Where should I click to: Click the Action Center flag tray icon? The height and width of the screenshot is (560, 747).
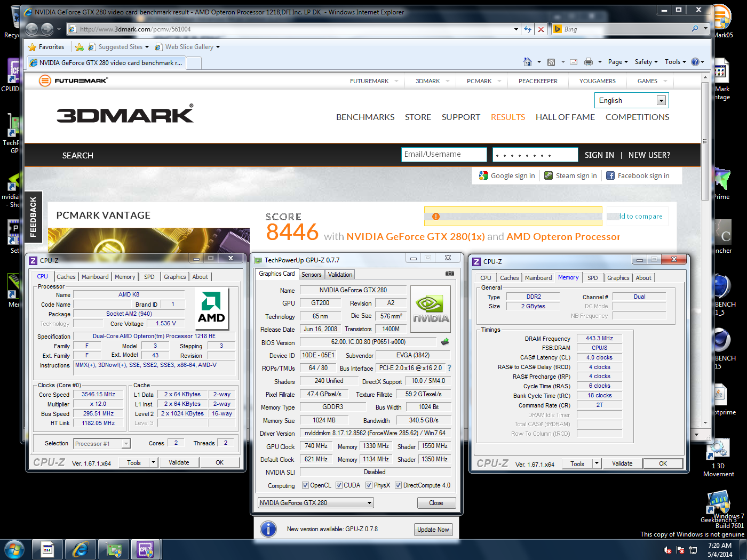680,550
